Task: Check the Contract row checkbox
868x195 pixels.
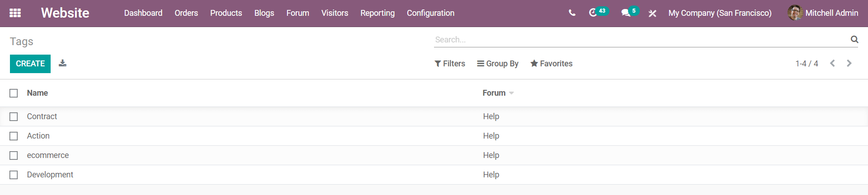Action: pos(14,116)
